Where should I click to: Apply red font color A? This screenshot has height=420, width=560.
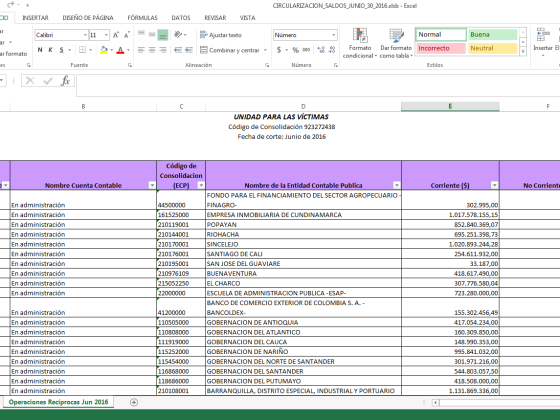point(120,50)
